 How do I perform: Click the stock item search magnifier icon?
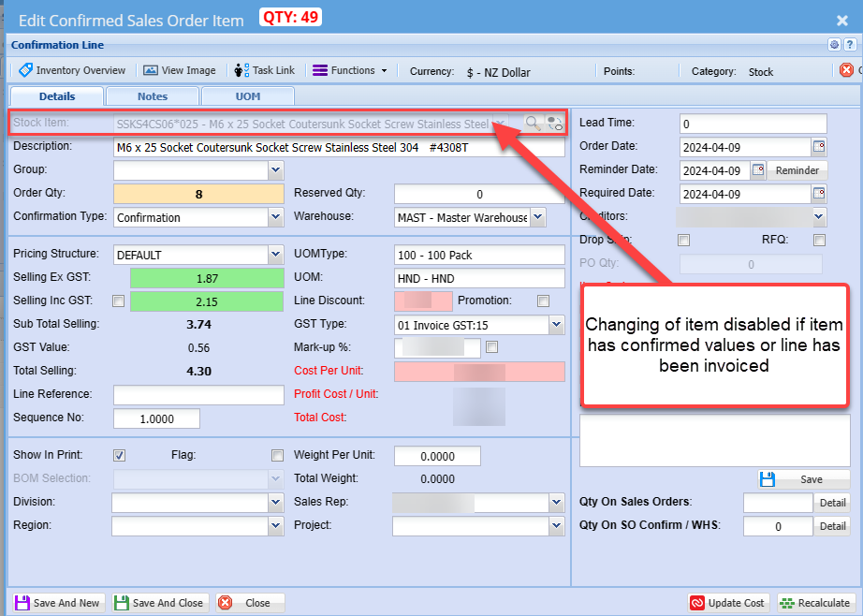(532, 123)
